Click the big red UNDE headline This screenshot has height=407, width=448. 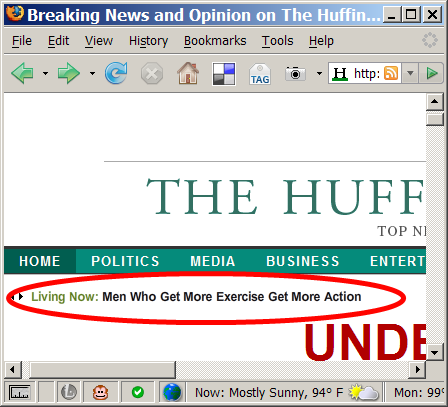coord(365,342)
